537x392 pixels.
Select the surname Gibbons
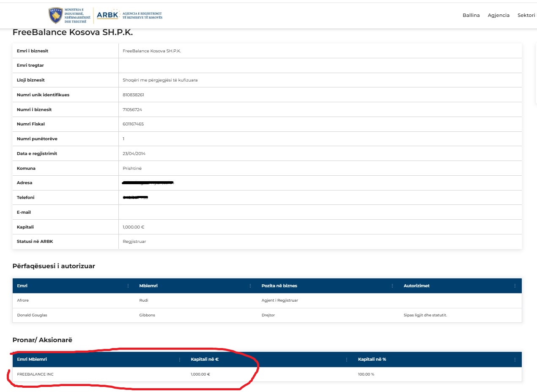(x=147, y=315)
